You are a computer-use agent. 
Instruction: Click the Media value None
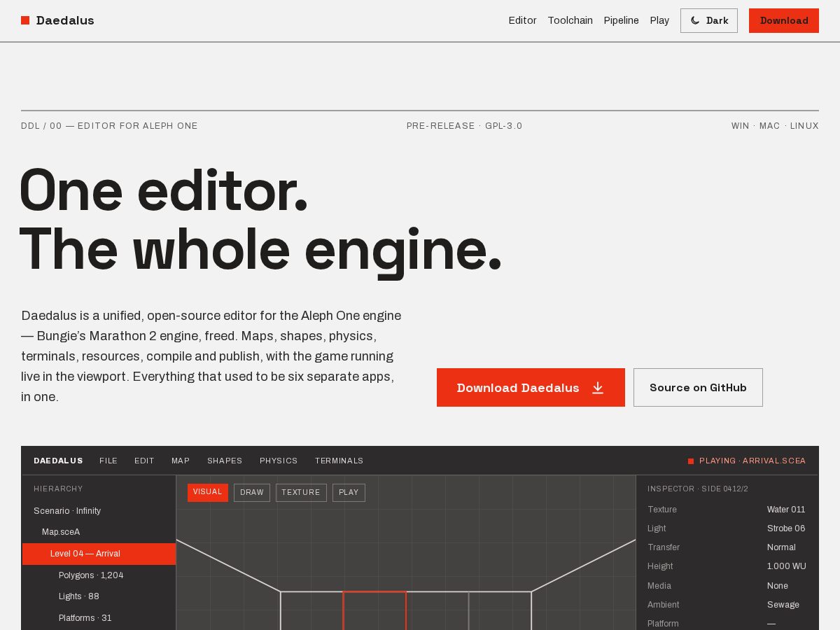pyautogui.click(x=777, y=586)
